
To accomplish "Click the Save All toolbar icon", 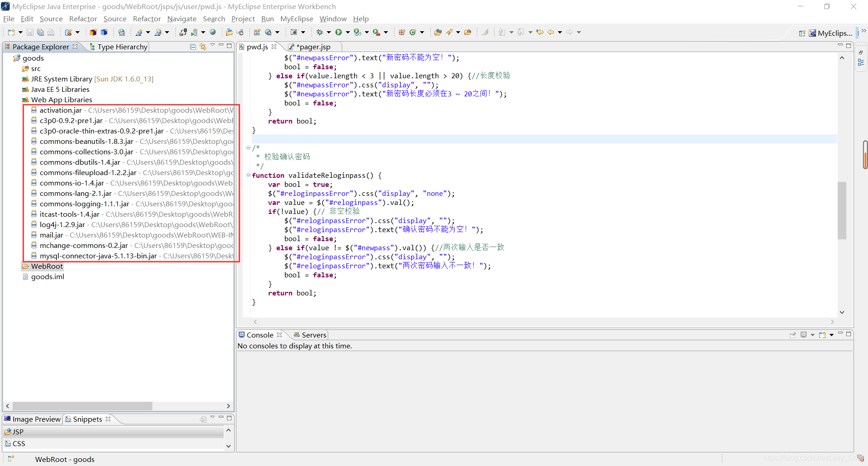I will (x=40, y=32).
